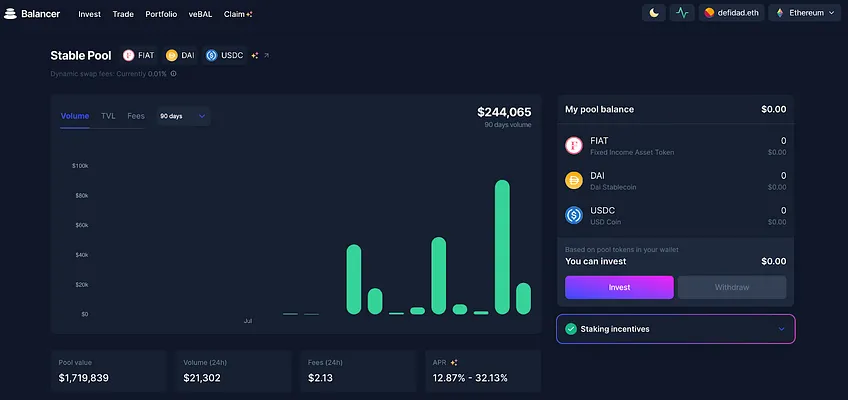Click the USDC token chip

225,55
